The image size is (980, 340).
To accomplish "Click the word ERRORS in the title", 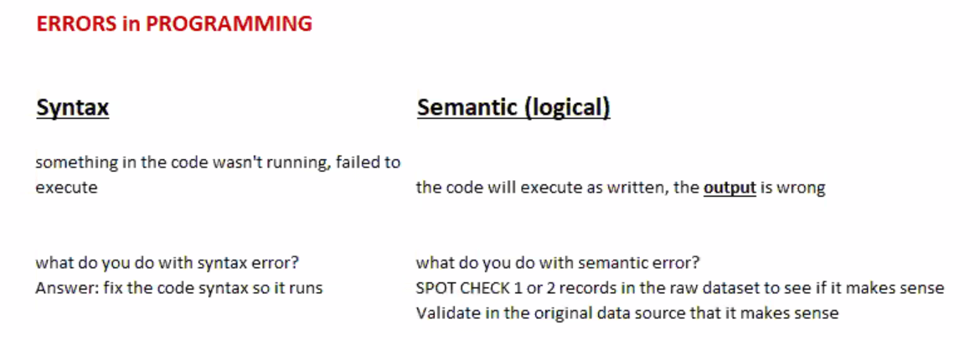I will [77, 23].
